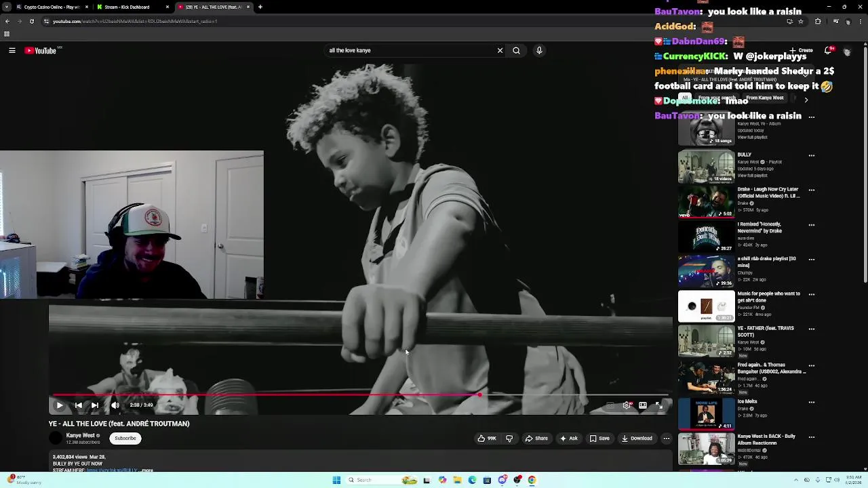Open the YouTube hamburger guide menu
The width and height of the screenshot is (868, 488).
click(12, 50)
